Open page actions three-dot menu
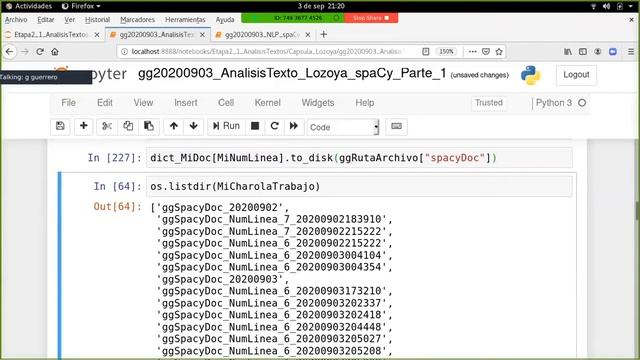 pos(472,51)
